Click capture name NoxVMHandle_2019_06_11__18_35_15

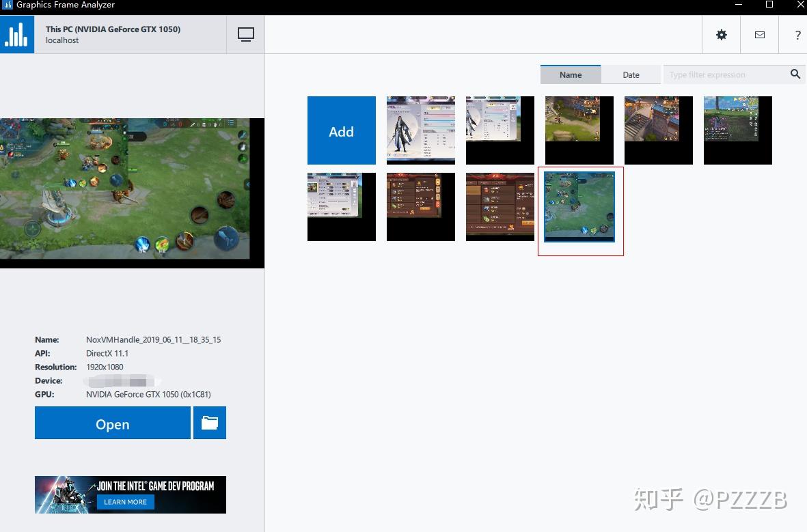pyautogui.click(x=153, y=339)
